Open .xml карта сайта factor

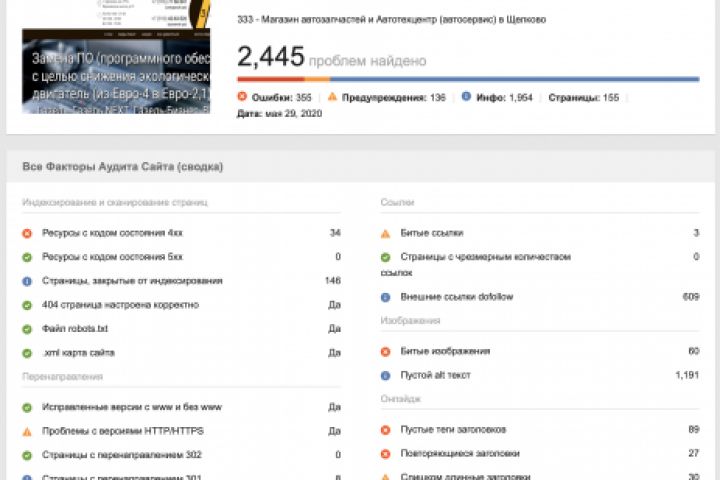78,353
